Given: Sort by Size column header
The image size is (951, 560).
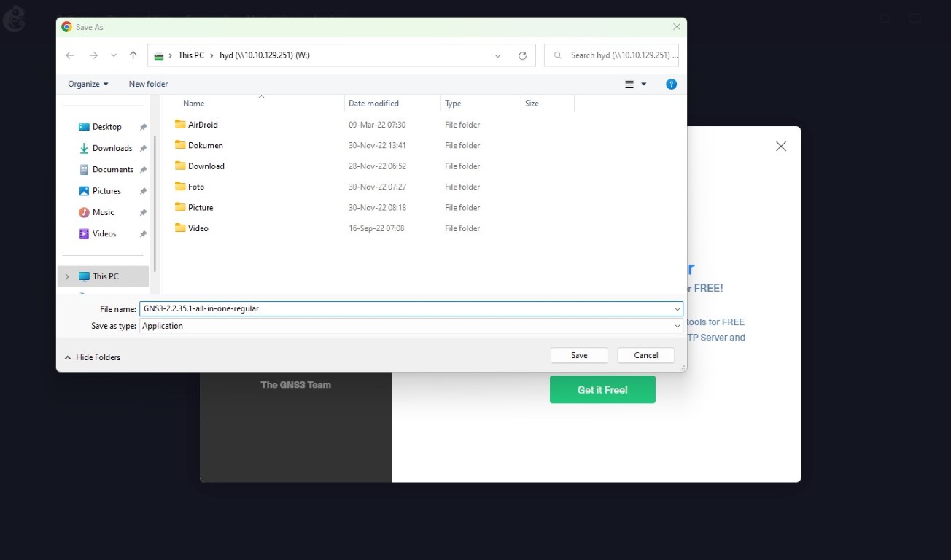Looking at the screenshot, I should [532, 104].
